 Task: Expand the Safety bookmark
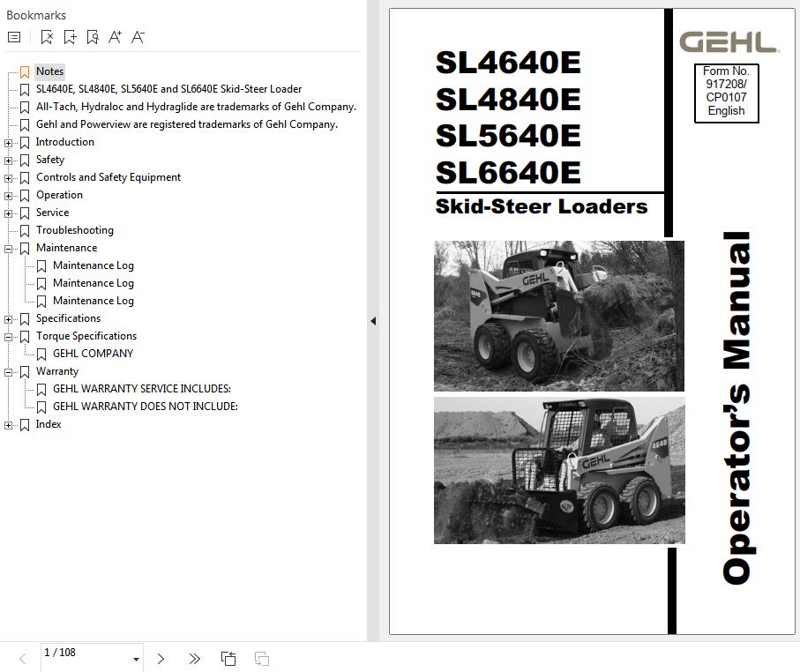click(8, 161)
